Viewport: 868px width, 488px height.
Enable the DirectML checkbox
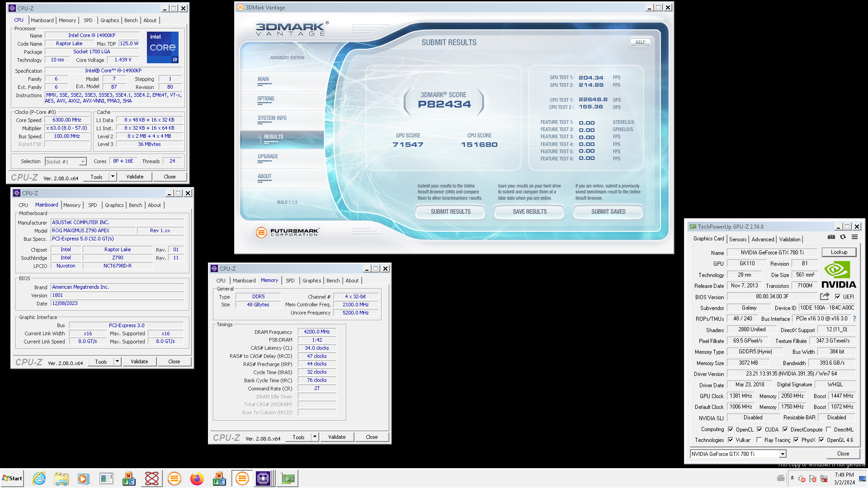click(x=829, y=429)
